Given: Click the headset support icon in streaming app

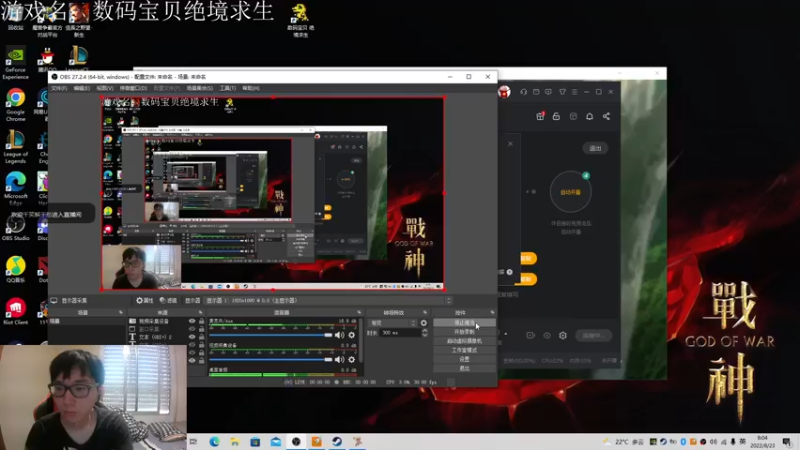Looking at the screenshot, I should 523,92.
